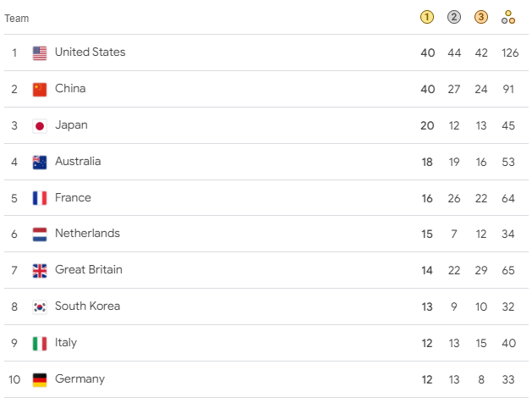Click the gold medal column icon
The width and height of the screenshot is (532, 403).
point(427,17)
